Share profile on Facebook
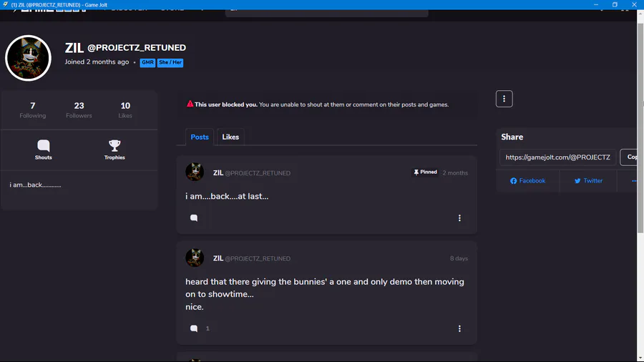Viewport: 644px width, 362px height. (x=528, y=180)
